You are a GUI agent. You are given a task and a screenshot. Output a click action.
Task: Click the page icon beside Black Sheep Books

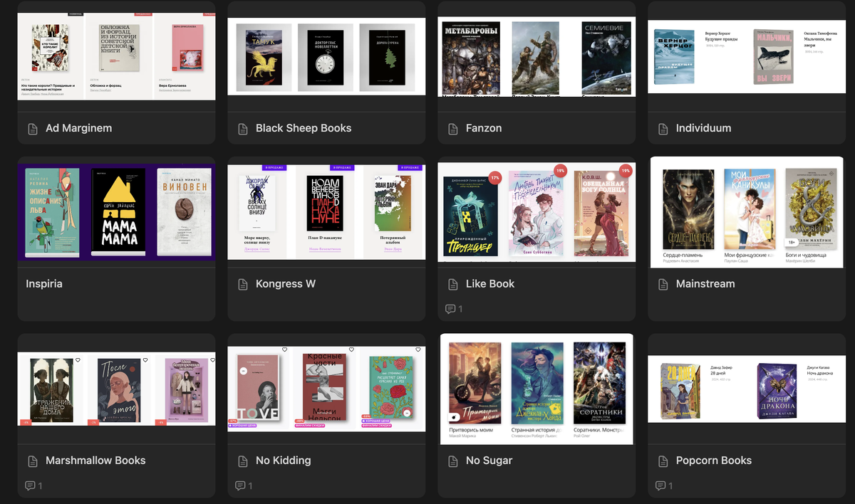[242, 129]
